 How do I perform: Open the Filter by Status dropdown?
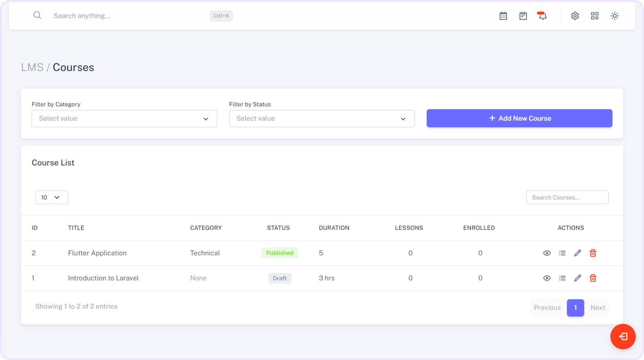tap(322, 119)
